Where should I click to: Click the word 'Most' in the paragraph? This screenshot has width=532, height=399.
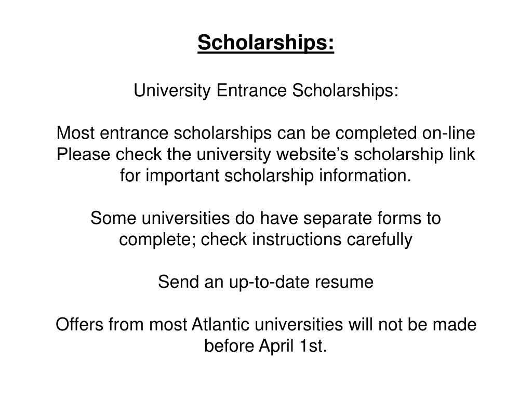pos(75,133)
